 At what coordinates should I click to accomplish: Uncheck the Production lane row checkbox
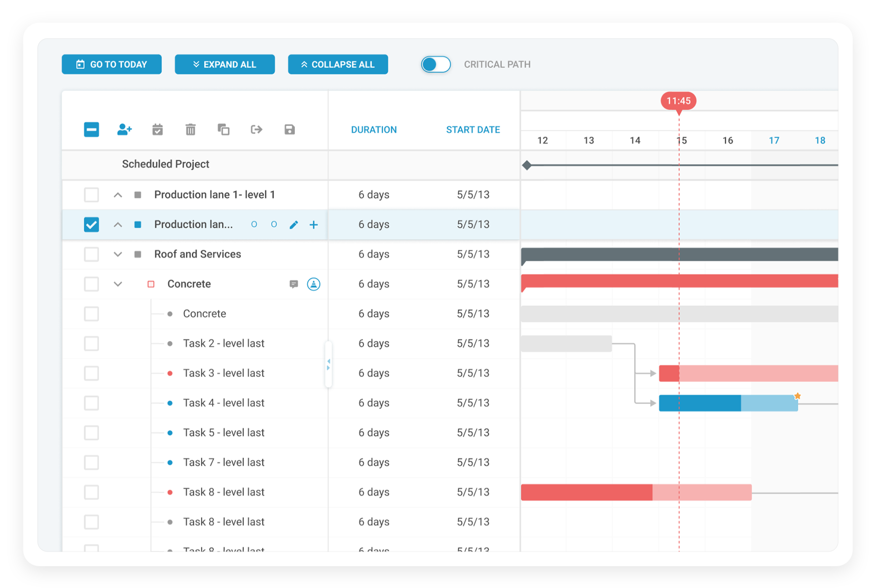(x=91, y=224)
